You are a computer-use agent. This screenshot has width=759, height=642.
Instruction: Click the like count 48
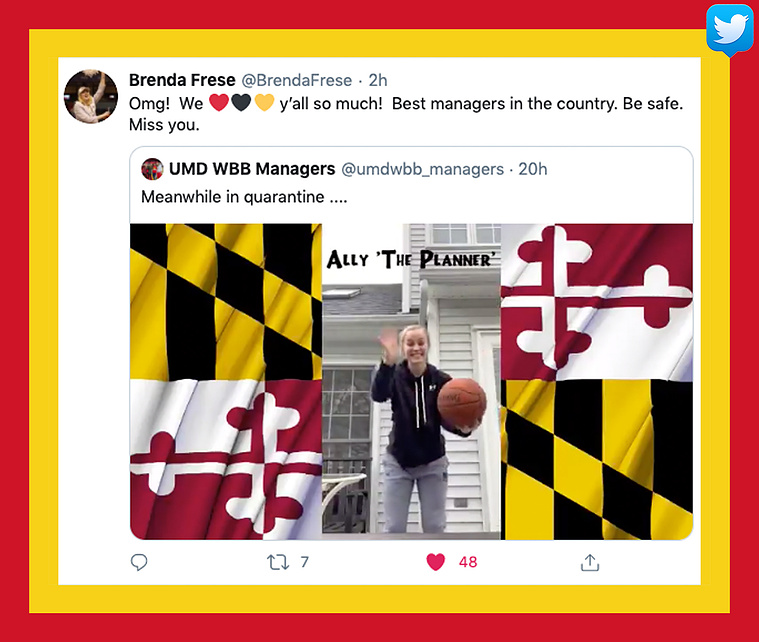coord(468,562)
